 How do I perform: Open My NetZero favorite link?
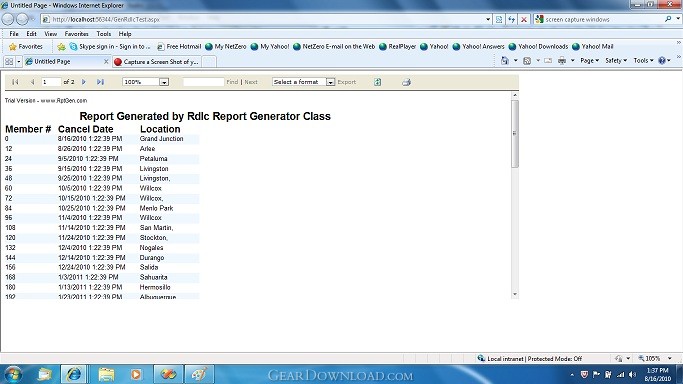[226, 47]
